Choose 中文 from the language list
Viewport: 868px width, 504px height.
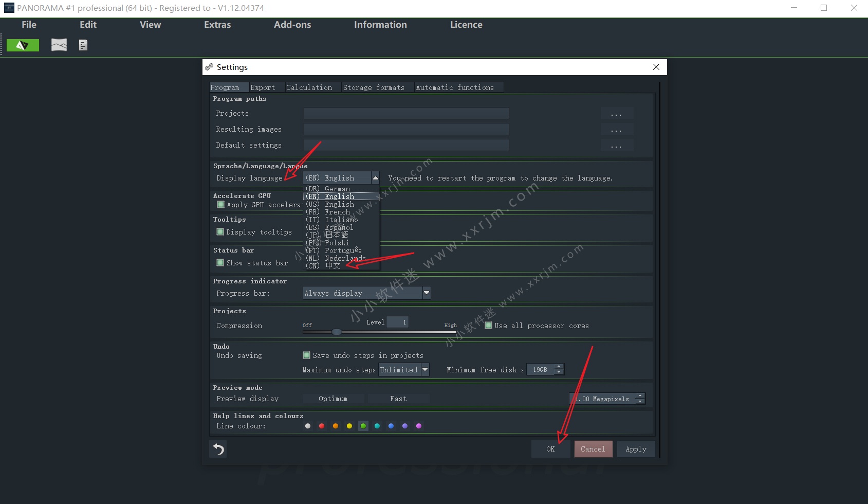pos(333,266)
